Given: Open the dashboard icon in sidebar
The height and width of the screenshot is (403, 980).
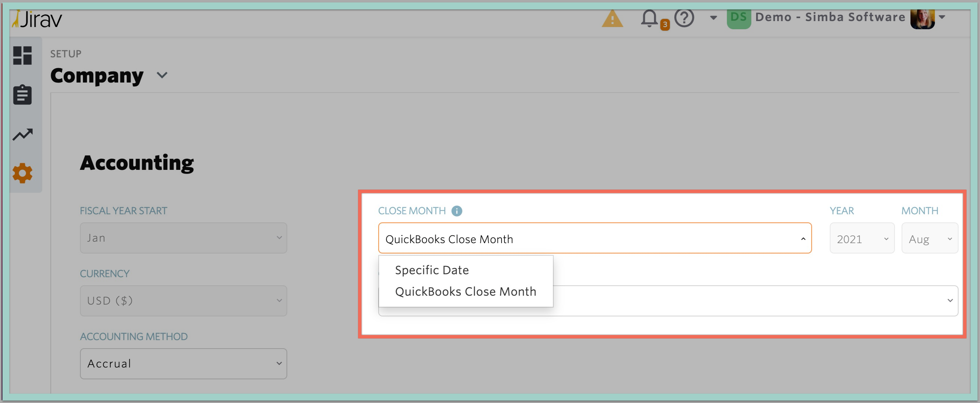Looking at the screenshot, I should coord(23,56).
